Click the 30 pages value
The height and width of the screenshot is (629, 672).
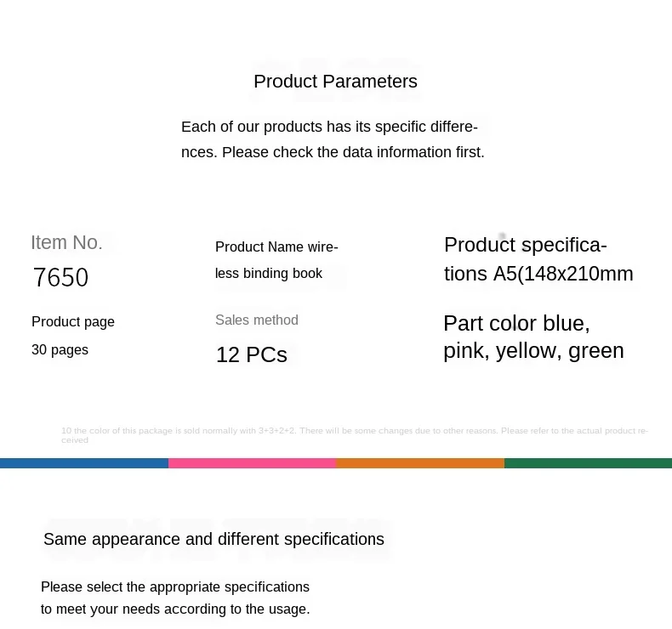(x=60, y=350)
